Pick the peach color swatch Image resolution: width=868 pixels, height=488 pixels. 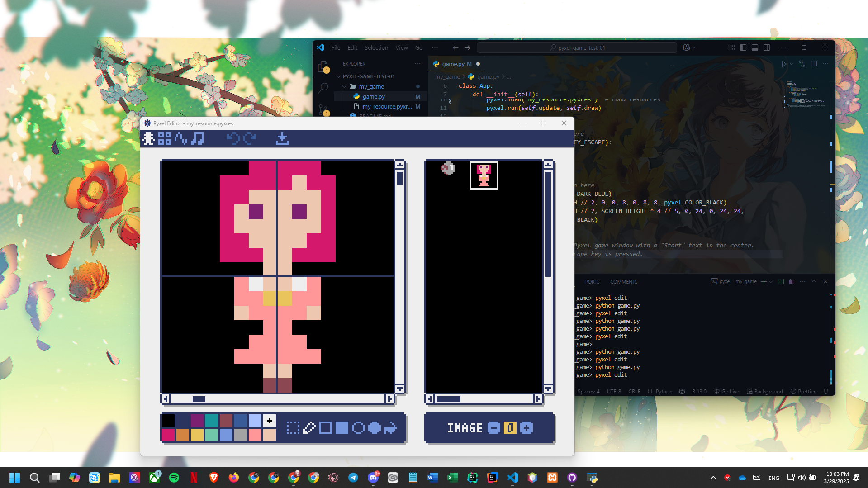(270, 435)
